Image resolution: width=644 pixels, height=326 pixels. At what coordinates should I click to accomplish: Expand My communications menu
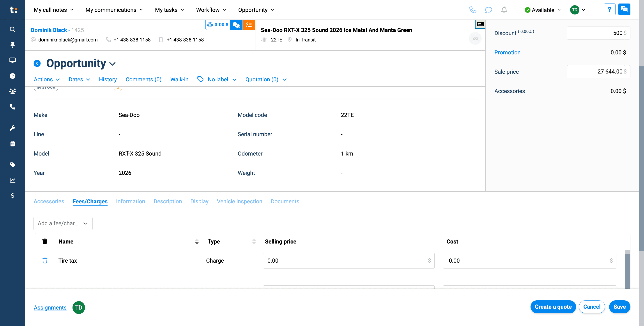(x=114, y=10)
